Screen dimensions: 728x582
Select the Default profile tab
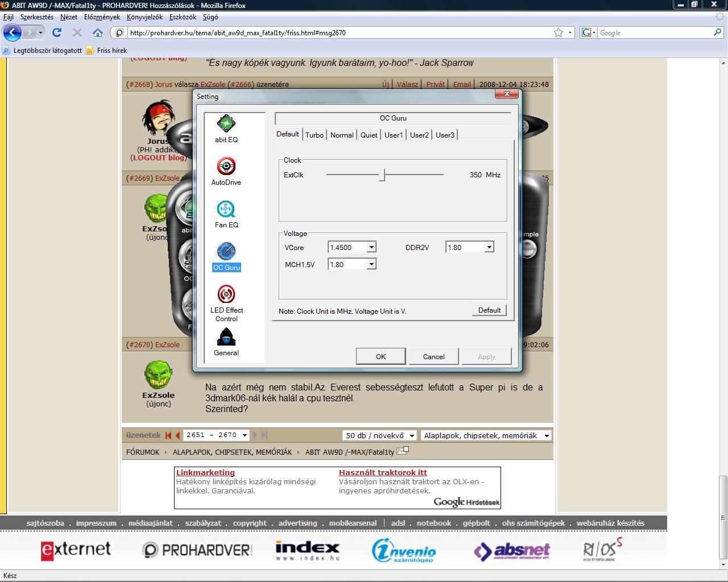(x=288, y=134)
